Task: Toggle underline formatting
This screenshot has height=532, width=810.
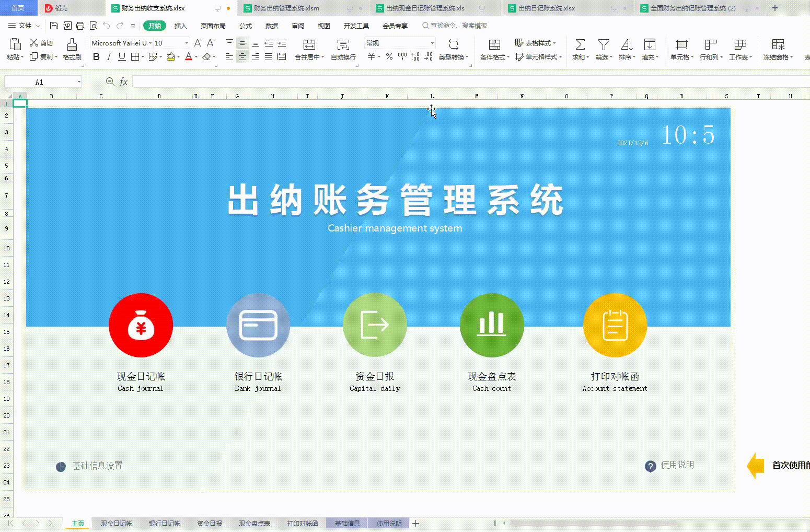Action: click(x=121, y=56)
